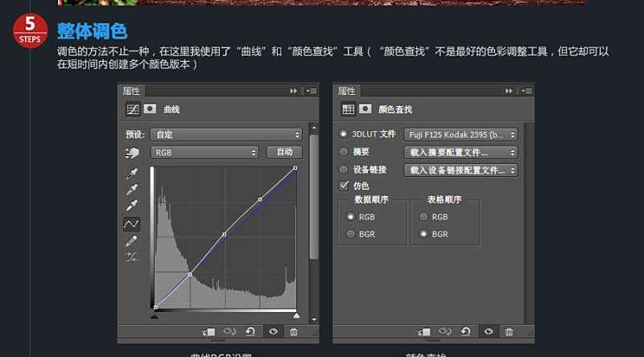Pick the black point eyedropper in Curves
The height and width of the screenshot is (357, 644).
[x=131, y=174]
